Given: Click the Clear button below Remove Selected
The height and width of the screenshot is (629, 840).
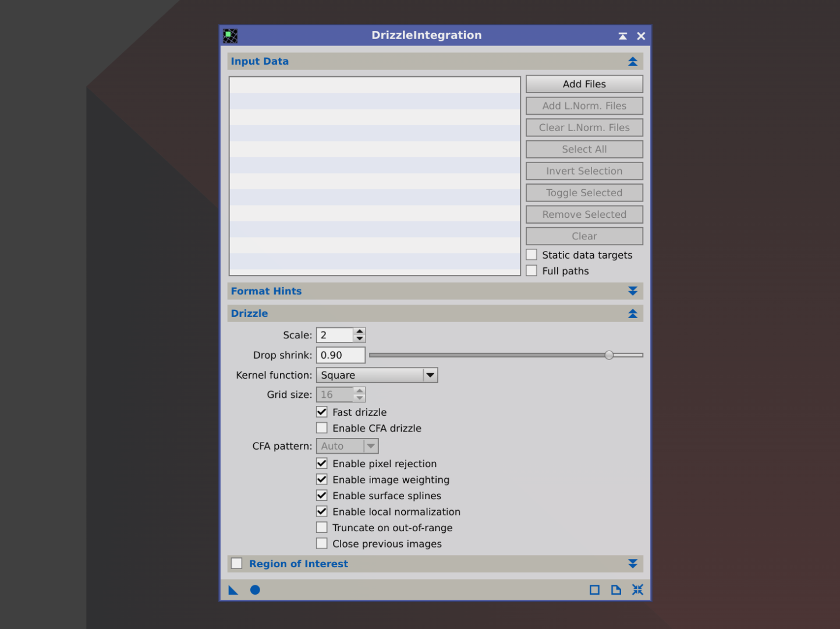Looking at the screenshot, I should coord(584,236).
